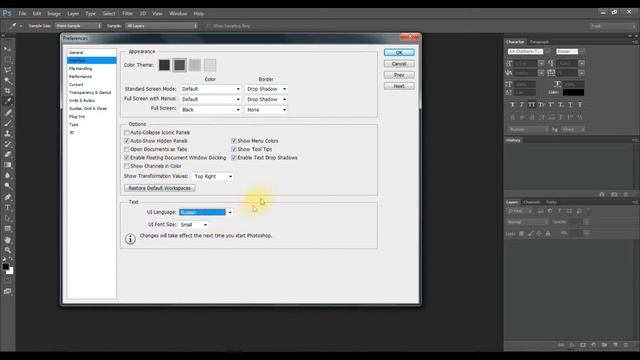Choose the darkest Color Theme swatch
The height and width of the screenshot is (360, 640).
click(164, 65)
